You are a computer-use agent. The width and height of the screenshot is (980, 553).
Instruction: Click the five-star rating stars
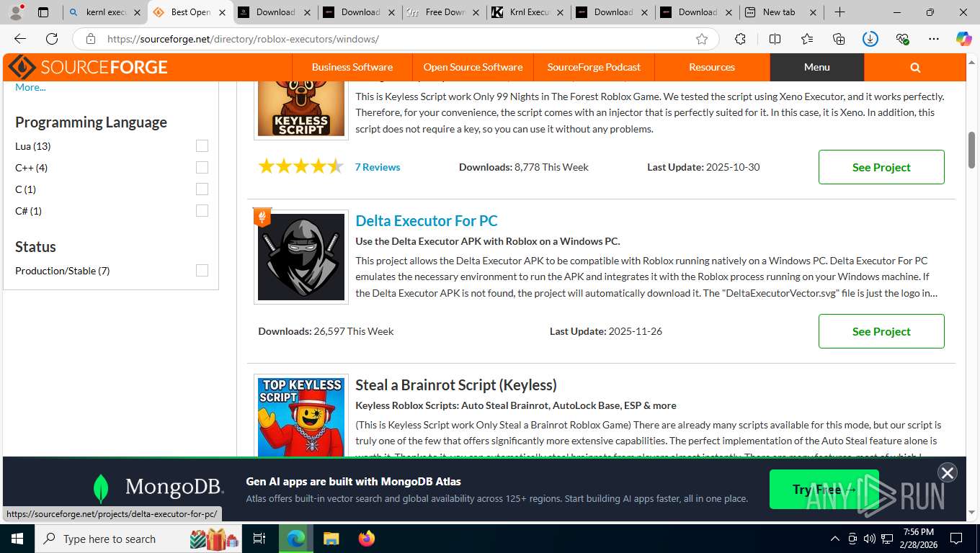[x=300, y=167]
